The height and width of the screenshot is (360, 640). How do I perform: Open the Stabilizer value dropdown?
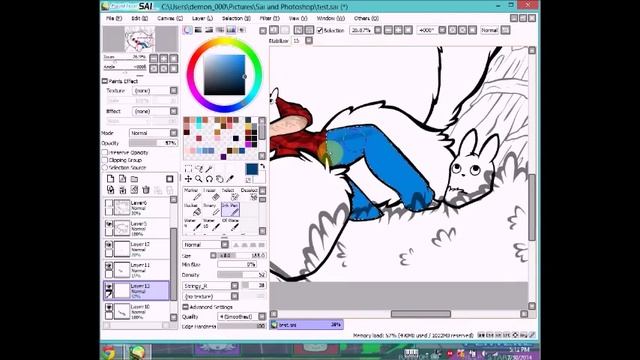point(309,40)
